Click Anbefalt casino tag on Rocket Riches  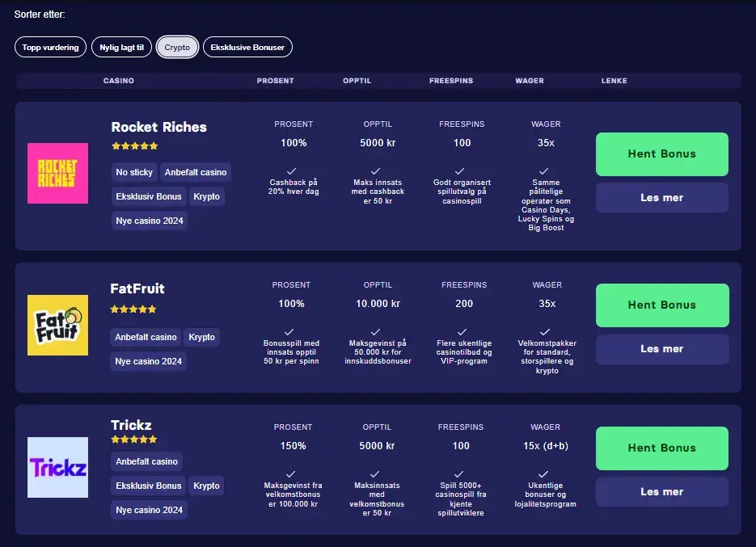pos(196,172)
